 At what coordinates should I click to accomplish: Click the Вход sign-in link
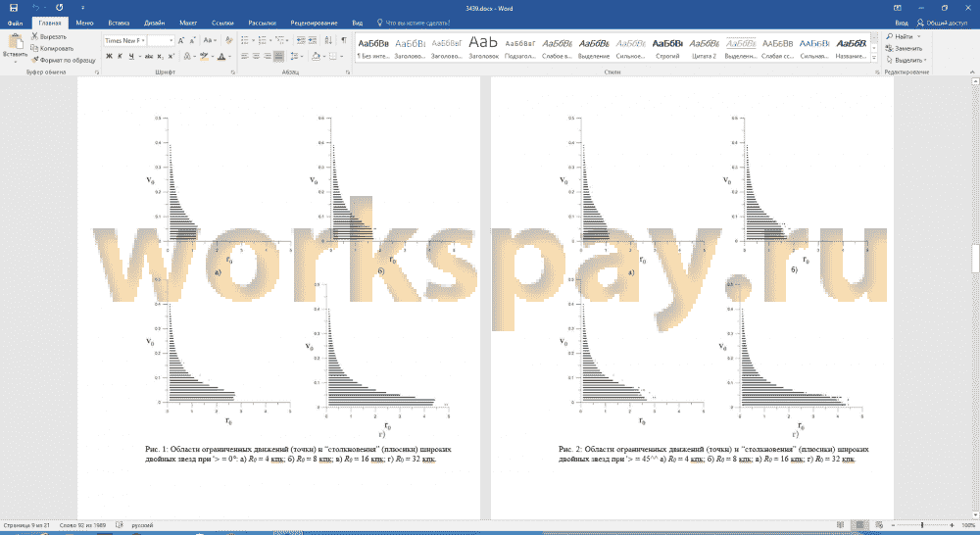point(902,24)
